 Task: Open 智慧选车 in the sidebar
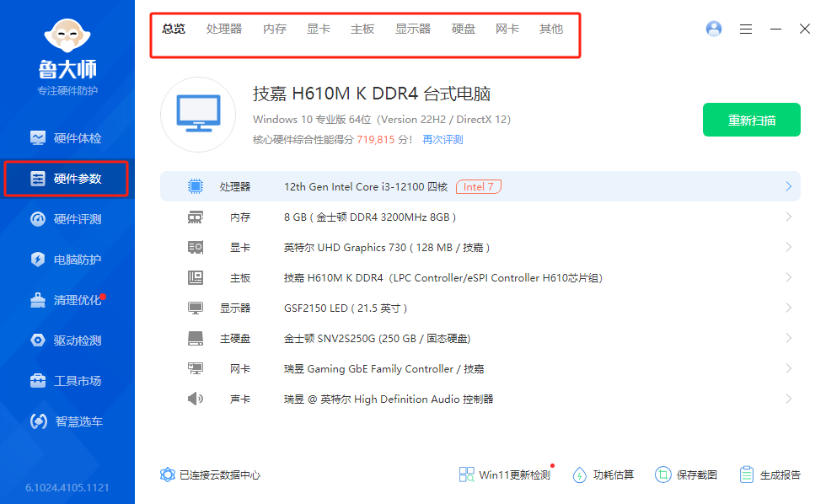tap(66, 421)
